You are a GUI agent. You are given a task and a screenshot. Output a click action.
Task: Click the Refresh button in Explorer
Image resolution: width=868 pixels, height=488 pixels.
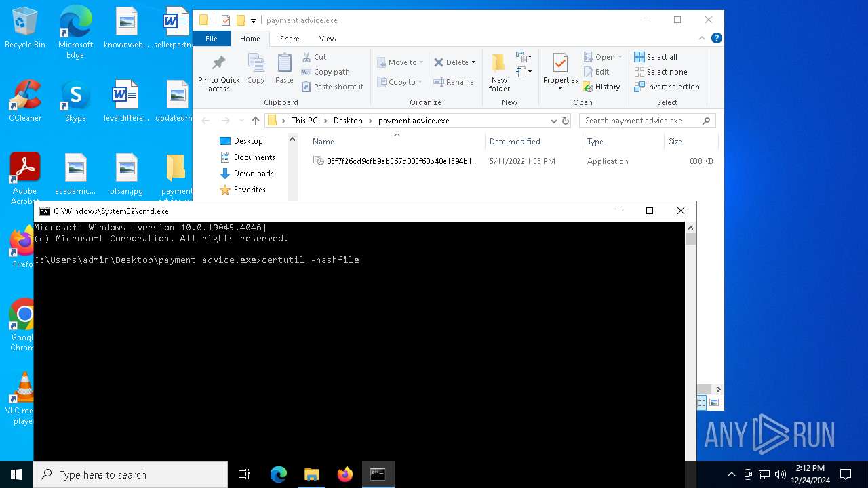pos(566,121)
